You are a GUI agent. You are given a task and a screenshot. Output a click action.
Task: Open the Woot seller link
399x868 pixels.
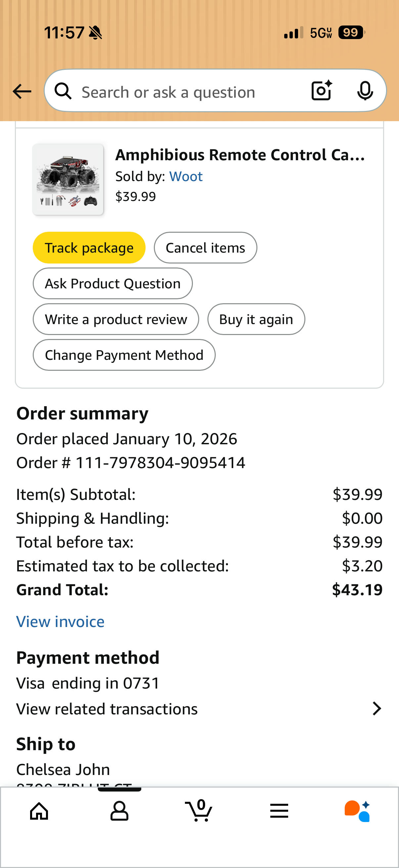coord(186,176)
